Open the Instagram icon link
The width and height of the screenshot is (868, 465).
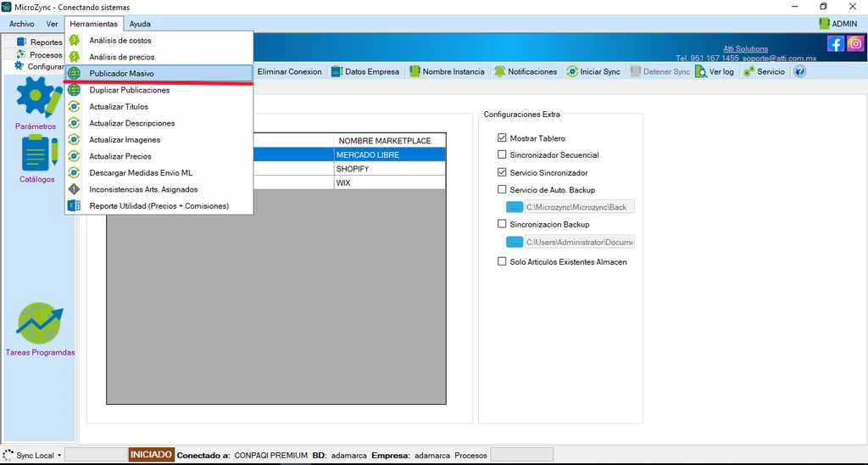tap(855, 43)
